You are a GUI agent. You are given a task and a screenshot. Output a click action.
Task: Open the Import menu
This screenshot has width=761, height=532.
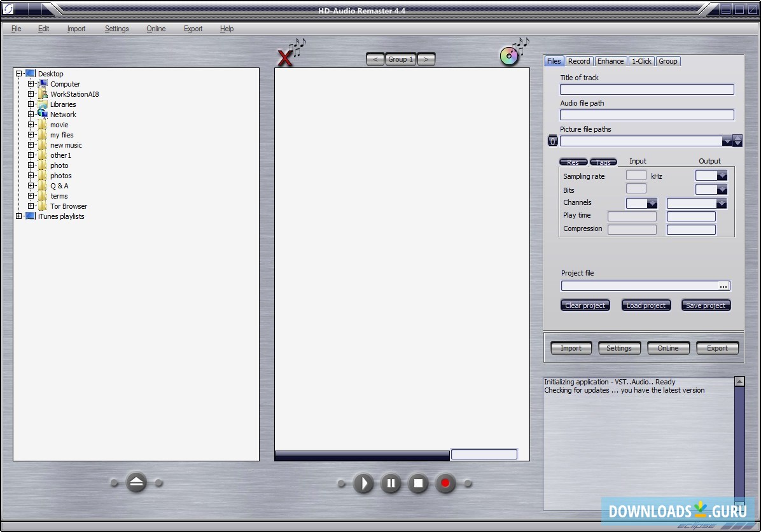(76, 29)
